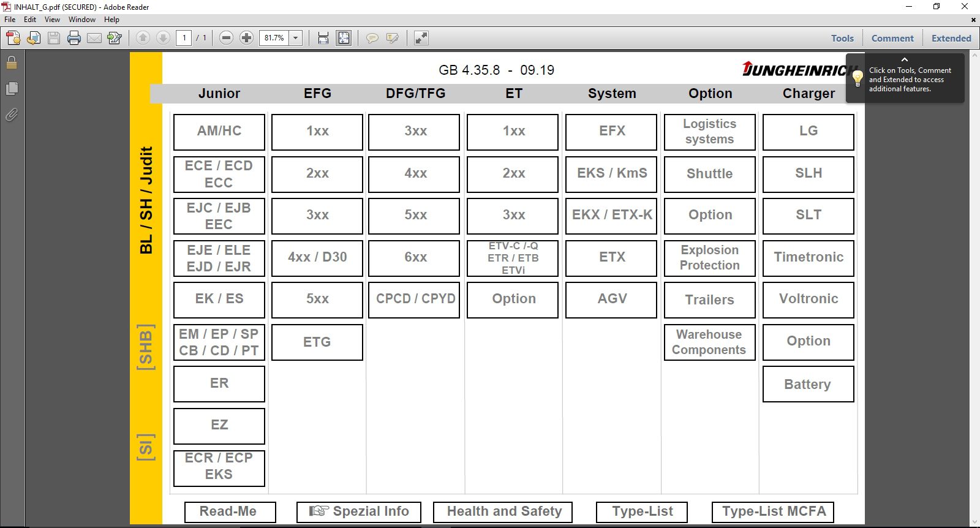Click the EFX box under System
This screenshot has width=980, height=528.
pos(611,132)
